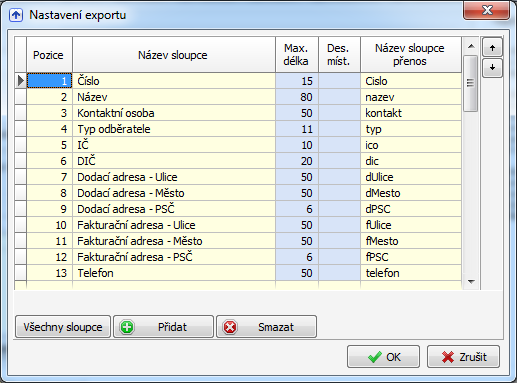
Task: Delete the selected column with Smazat
Action: [266, 327]
